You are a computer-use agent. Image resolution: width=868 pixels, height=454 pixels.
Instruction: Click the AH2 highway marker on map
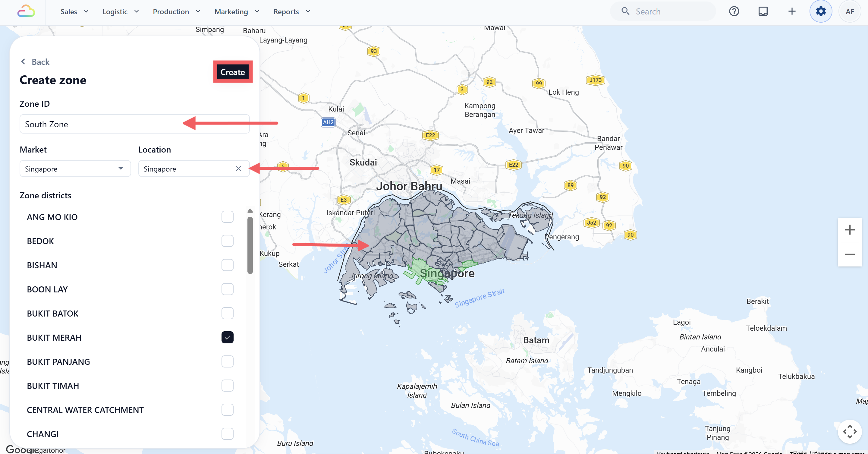[x=328, y=122]
